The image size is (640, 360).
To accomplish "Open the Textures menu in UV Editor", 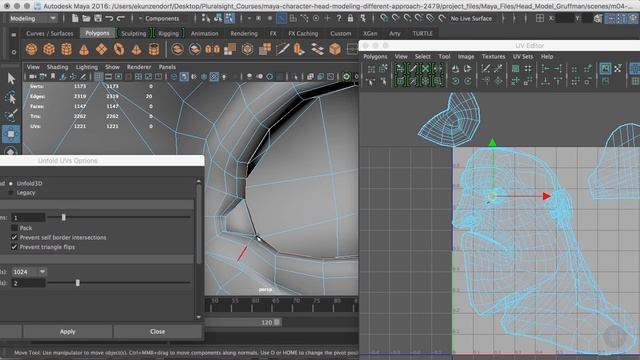I will (493, 56).
